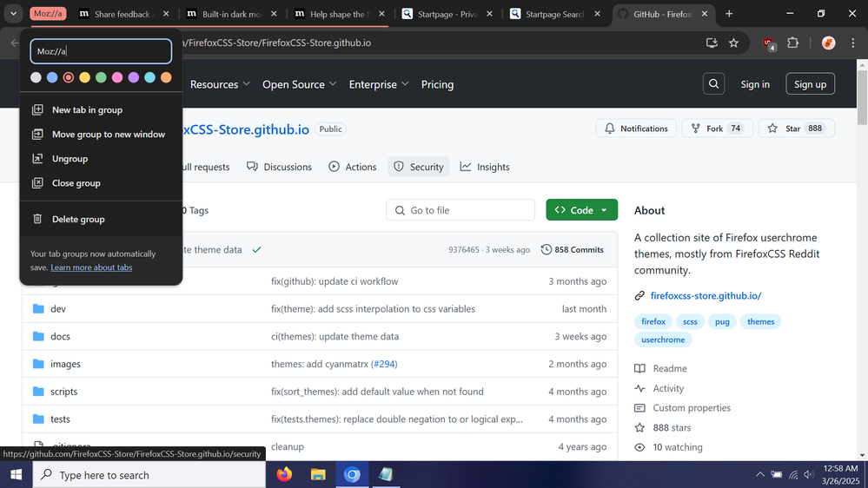The width and height of the screenshot is (868, 488).
Task: Pick the orange group color
Action: [x=166, y=77]
